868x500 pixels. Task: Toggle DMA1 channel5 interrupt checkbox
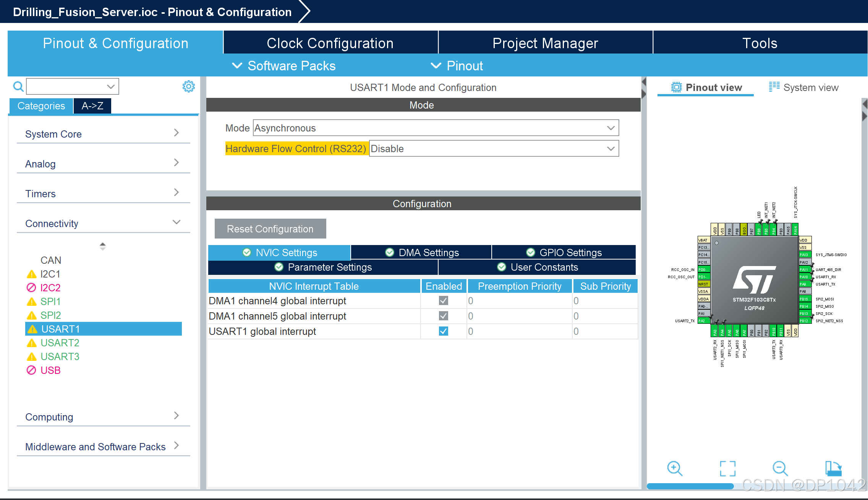[x=443, y=316]
